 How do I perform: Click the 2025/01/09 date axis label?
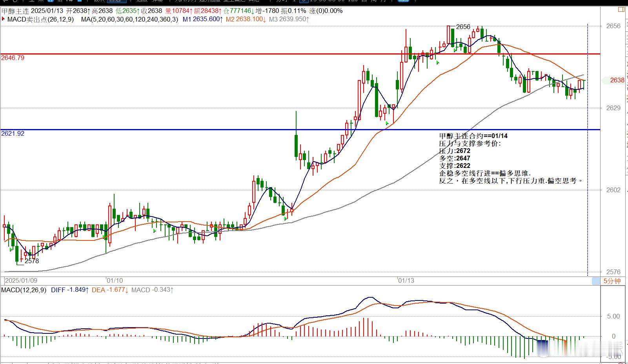pyautogui.click(x=21, y=281)
